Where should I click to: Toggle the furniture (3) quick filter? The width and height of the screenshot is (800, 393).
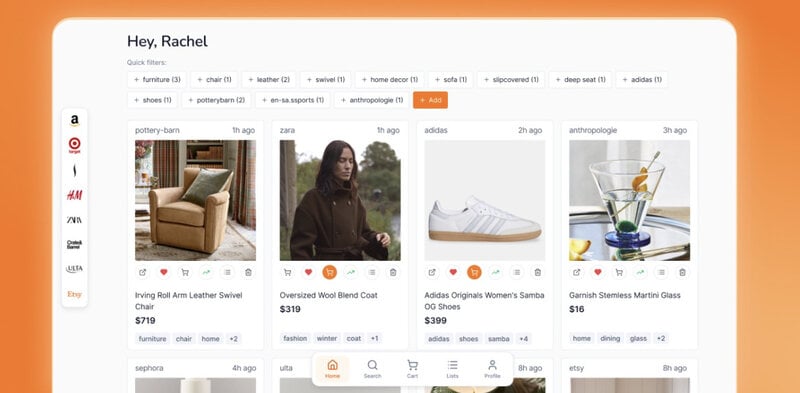pos(157,80)
